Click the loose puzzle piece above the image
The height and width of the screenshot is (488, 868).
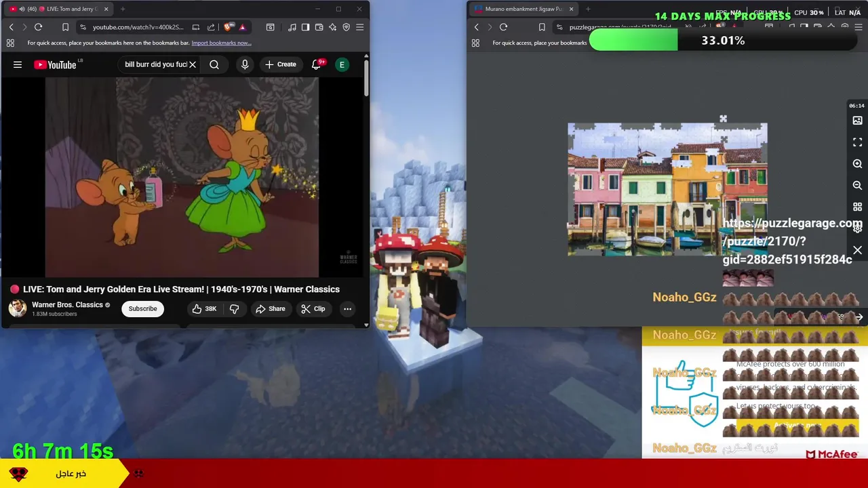click(723, 119)
